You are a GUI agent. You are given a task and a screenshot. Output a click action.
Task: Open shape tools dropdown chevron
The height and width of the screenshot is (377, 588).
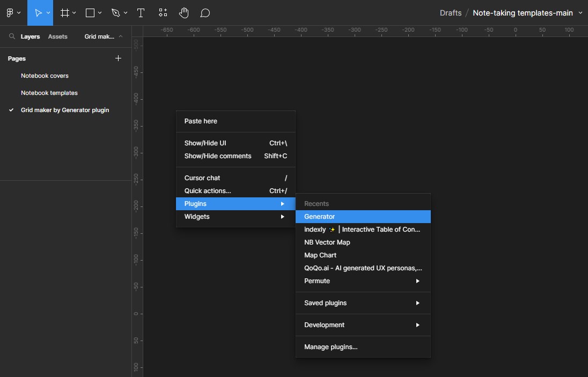click(100, 13)
